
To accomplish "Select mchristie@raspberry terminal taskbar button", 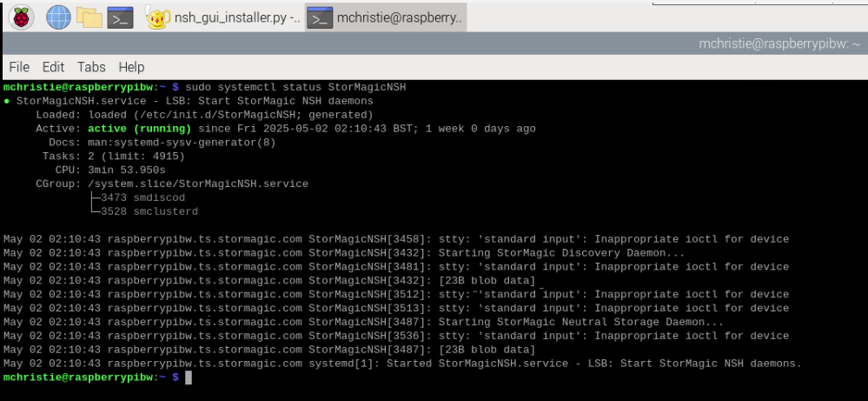I will [386, 17].
